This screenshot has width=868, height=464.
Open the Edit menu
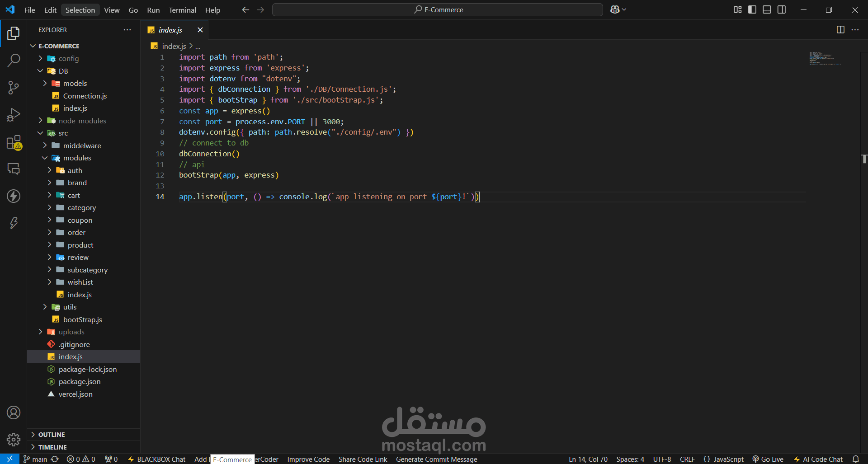[x=50, y=10]
